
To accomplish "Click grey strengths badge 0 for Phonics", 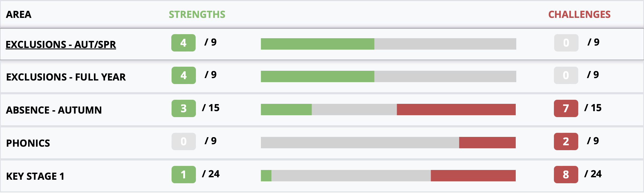I will click(184, 141).
